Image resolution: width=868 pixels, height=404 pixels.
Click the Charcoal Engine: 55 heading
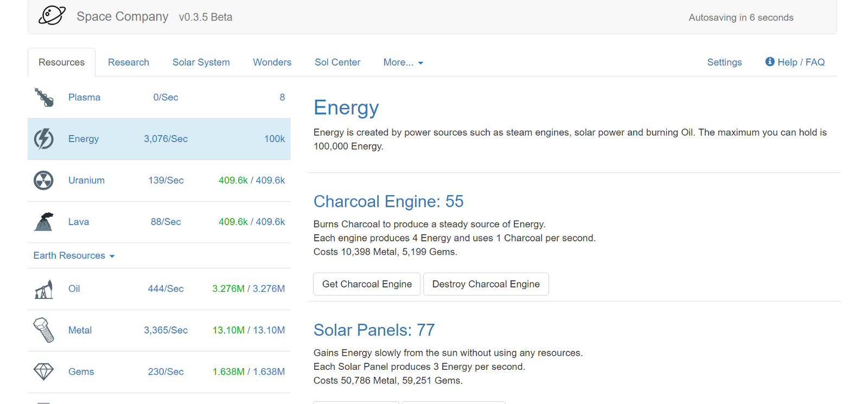pos(388,202)
